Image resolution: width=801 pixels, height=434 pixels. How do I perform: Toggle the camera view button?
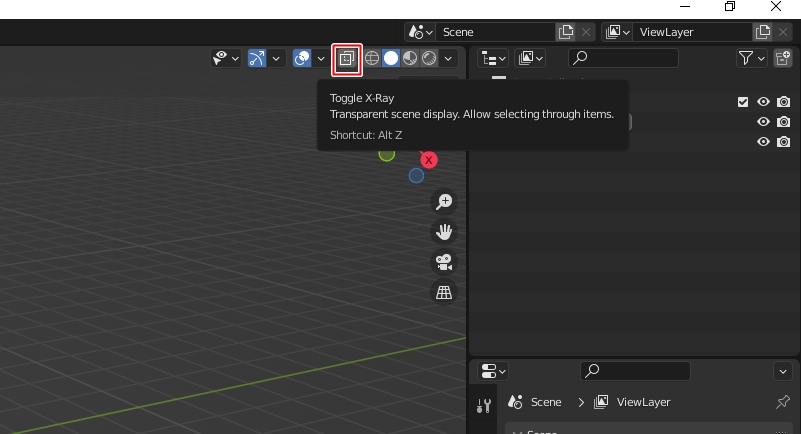444,262
